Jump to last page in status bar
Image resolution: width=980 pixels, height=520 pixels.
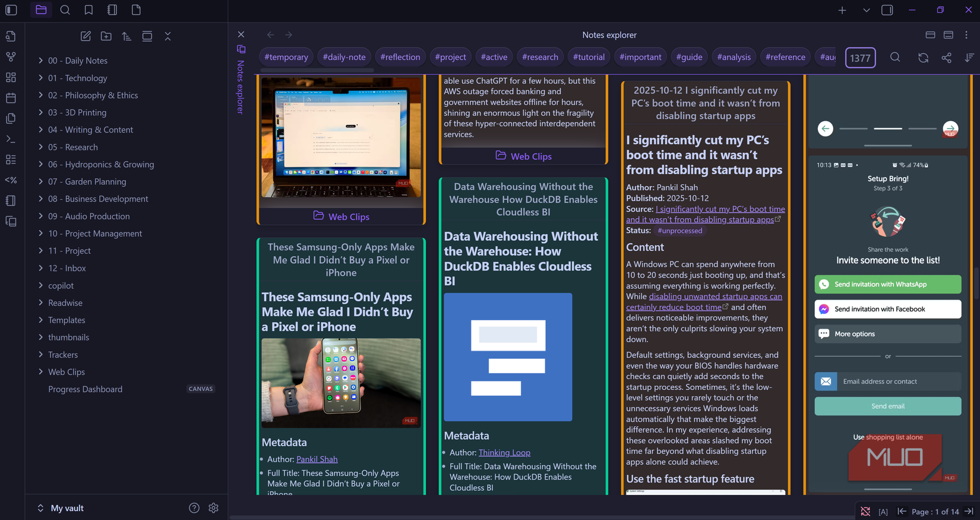click(969, 511)
